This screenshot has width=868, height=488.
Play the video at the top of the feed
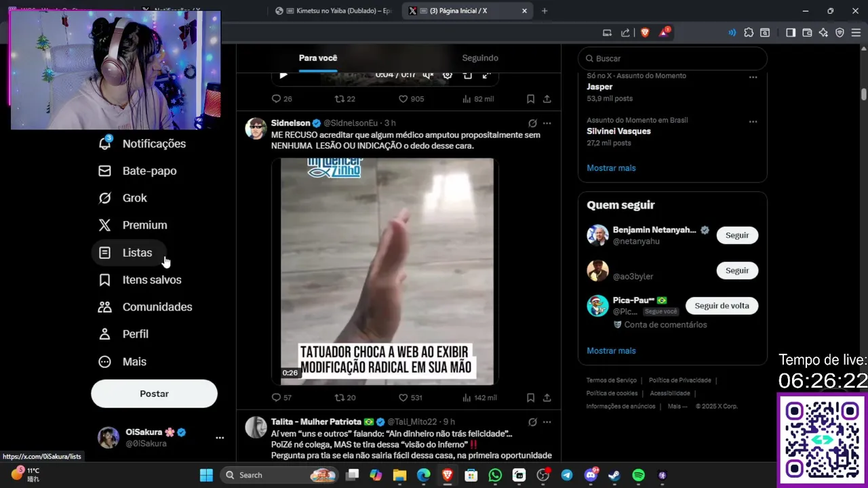(x=283, y=75)
